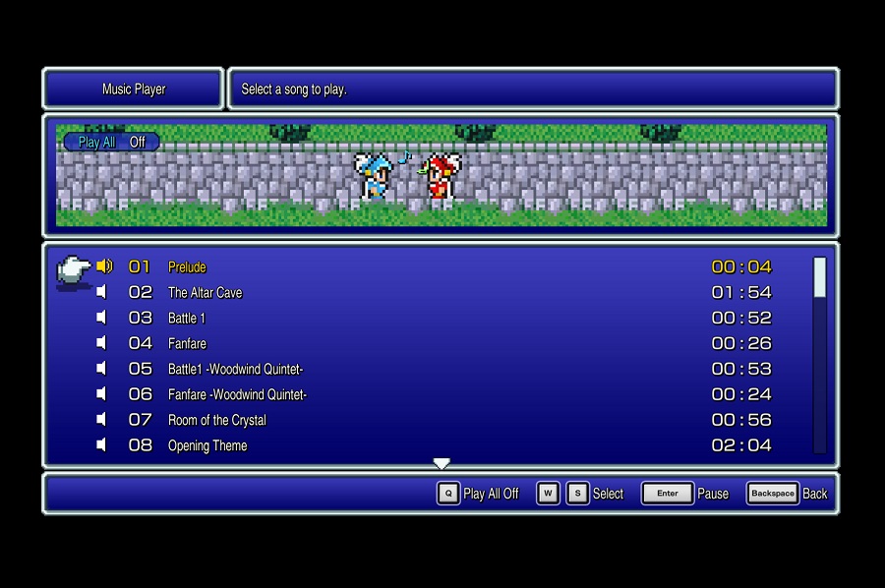Click speaker icon for Fanfare -Woodwind Quintet-
The height and width of the screenshot is (588, 885).
101,394
